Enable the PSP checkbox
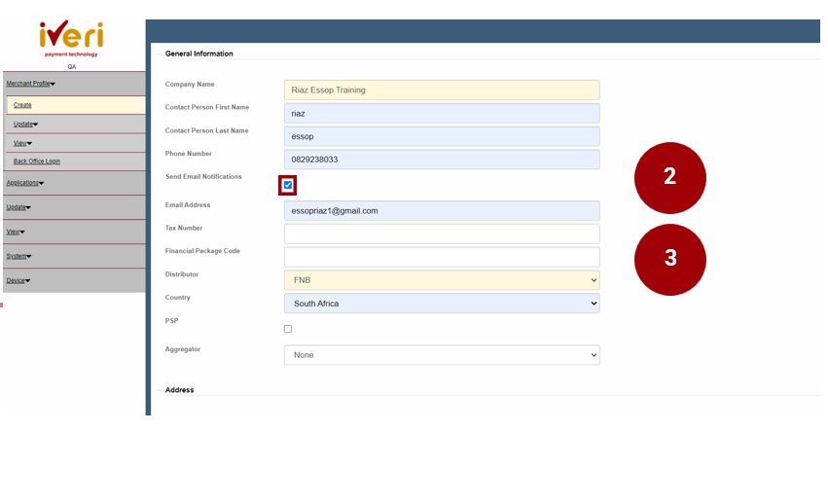The width and height of the screenshot is (828, 504). (x=288, y=329)
